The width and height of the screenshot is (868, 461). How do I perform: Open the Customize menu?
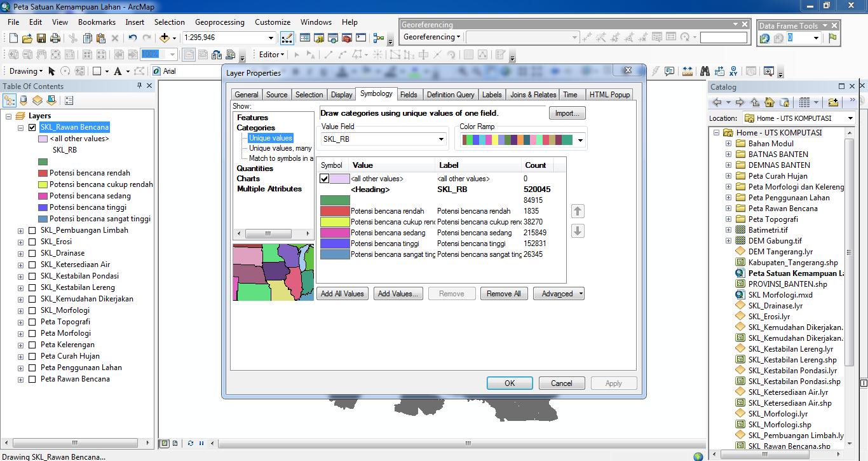273,22
